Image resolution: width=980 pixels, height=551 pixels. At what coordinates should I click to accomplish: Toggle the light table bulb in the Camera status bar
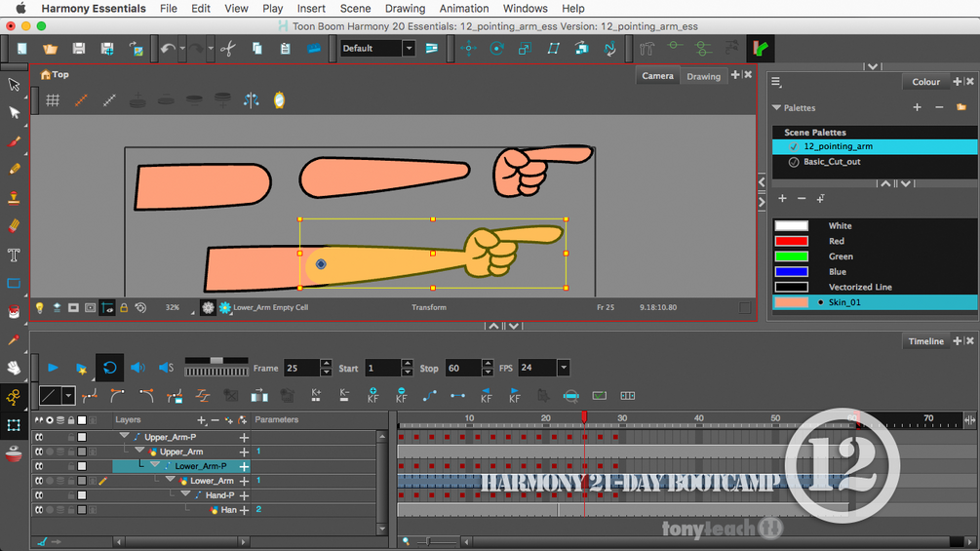point(40,307)
